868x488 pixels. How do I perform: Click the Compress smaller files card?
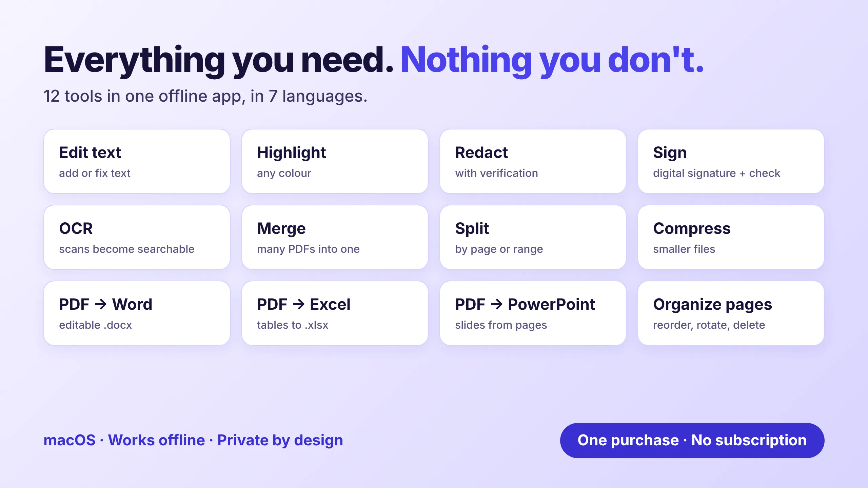tap(731, 237)
